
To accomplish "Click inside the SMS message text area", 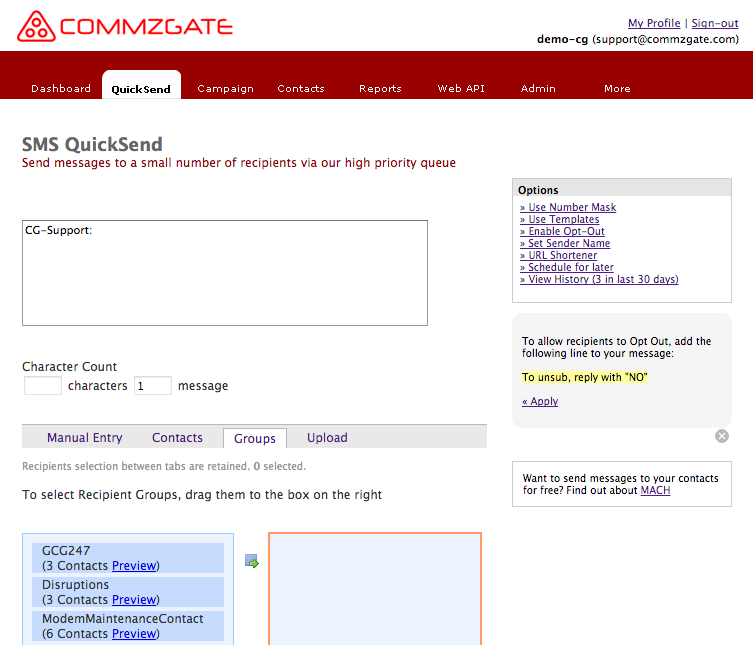I will pyautogui.click(x=225, y=273).
